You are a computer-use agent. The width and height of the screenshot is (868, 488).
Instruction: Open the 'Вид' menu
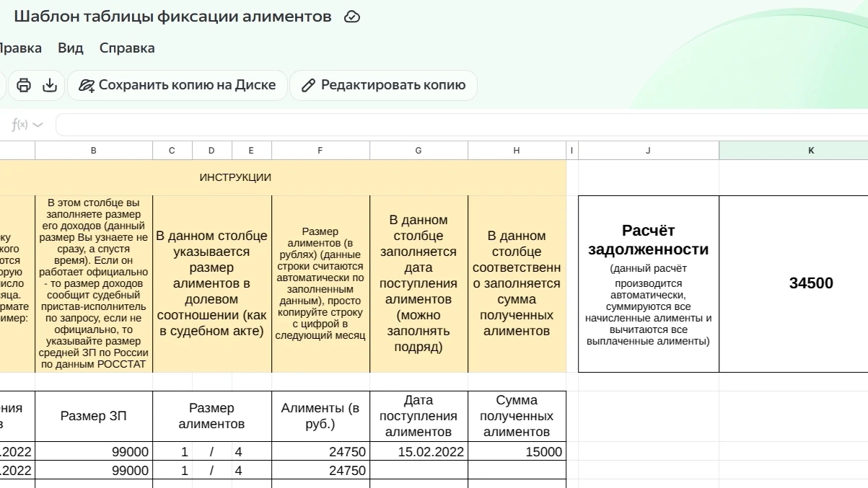[x=71, y=48]
